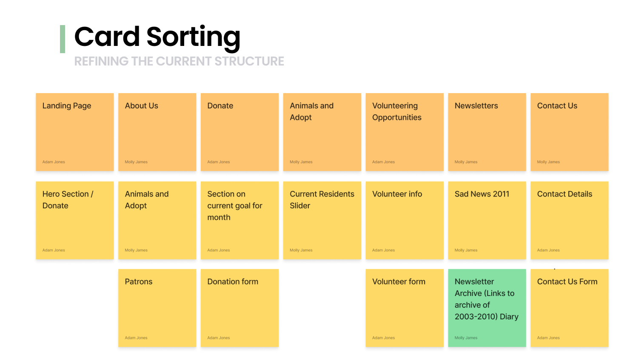Click the Contact Details sticky note
This screenshot has height=364, width=644.
click(570, 220)
